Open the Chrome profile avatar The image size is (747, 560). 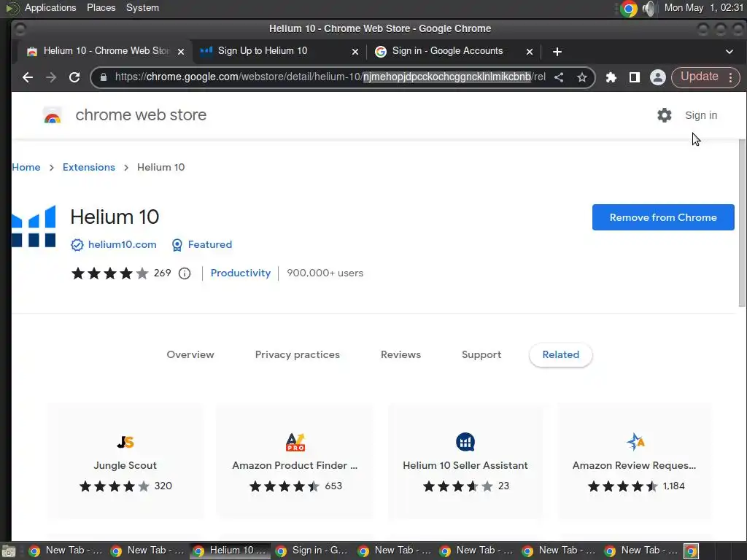tap(657, 77)
